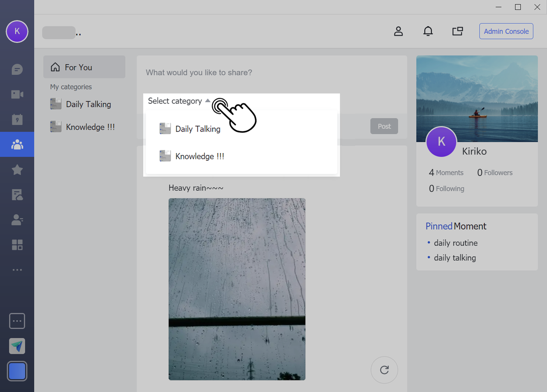Open the chat messages sidebar icon
Image resolution: width=547 pixels, height=392 pixels.
(x=17, y=69)
